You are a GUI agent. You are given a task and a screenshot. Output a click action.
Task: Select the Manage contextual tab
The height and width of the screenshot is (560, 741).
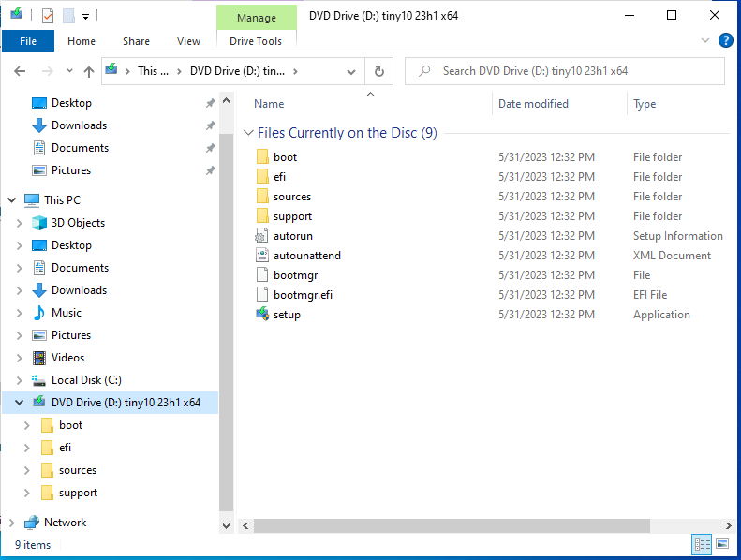(257, 18)
